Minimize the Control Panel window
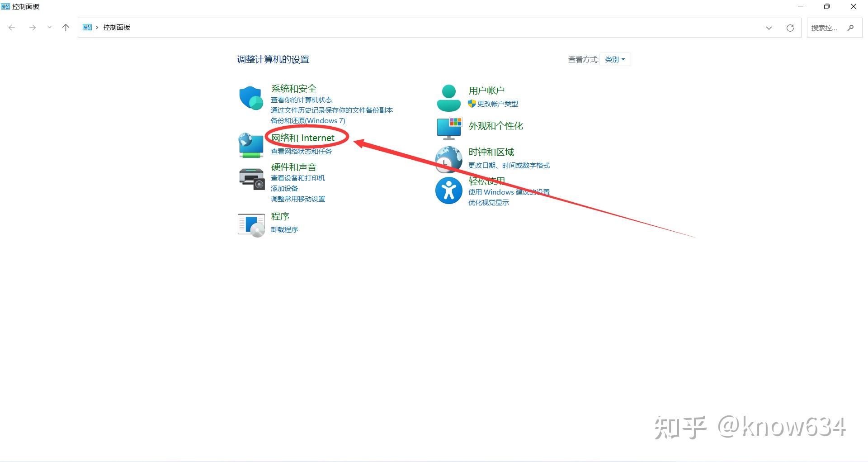 [801, 6]
